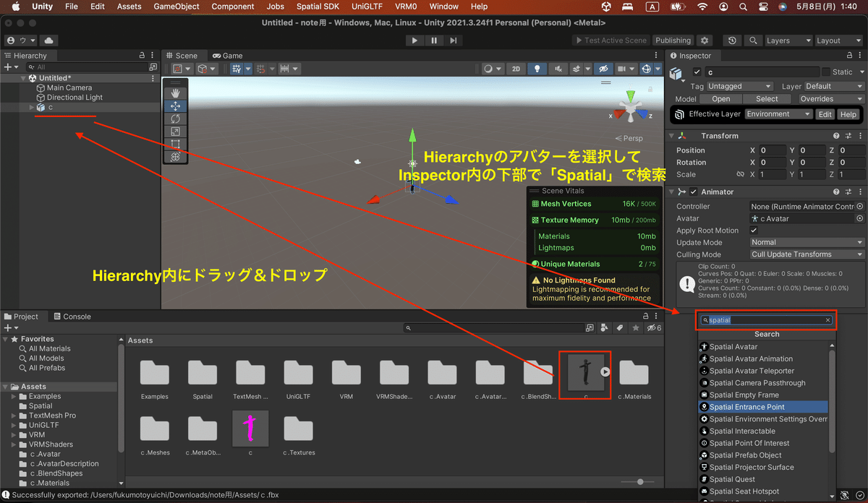Switch to the Console tab
This screenshot has height=503, width=868.
72,317
